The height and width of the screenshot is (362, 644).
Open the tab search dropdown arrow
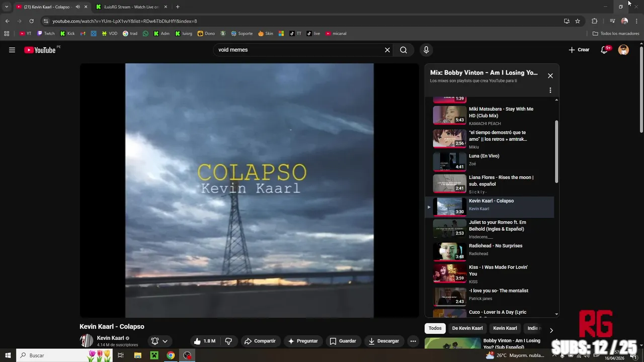pos(7,7)
